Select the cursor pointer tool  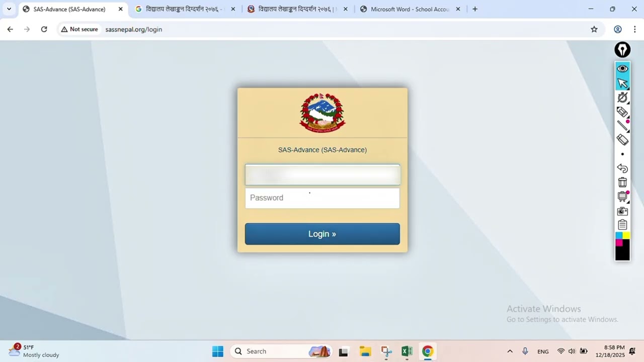[622, 83]
